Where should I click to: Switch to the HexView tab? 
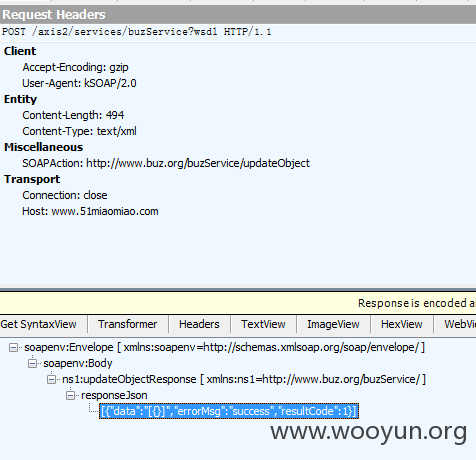402,324
